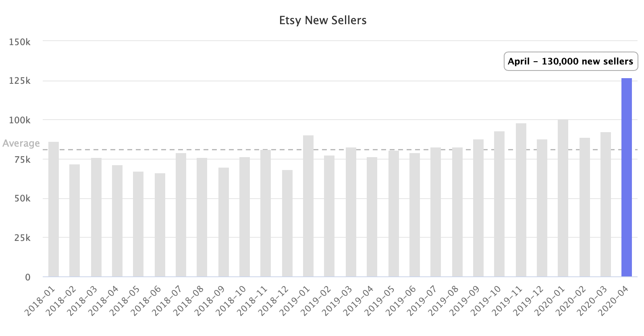Image resolution: width=644 pixels, height=336 pixels.
Task: Click the Etsy New Sellers chart title
Action: [323, 21]
